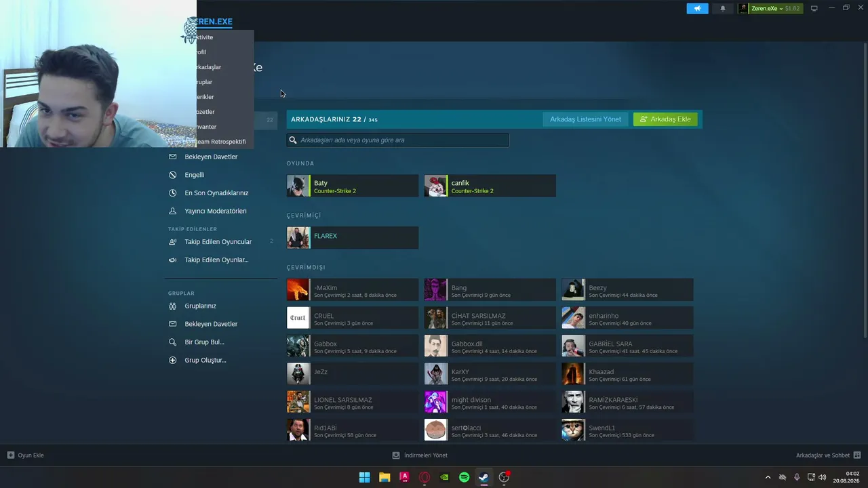Click the Steam taskbar icon
The width and height of the screenshot is (868, 488).
[x=484, y=477]
